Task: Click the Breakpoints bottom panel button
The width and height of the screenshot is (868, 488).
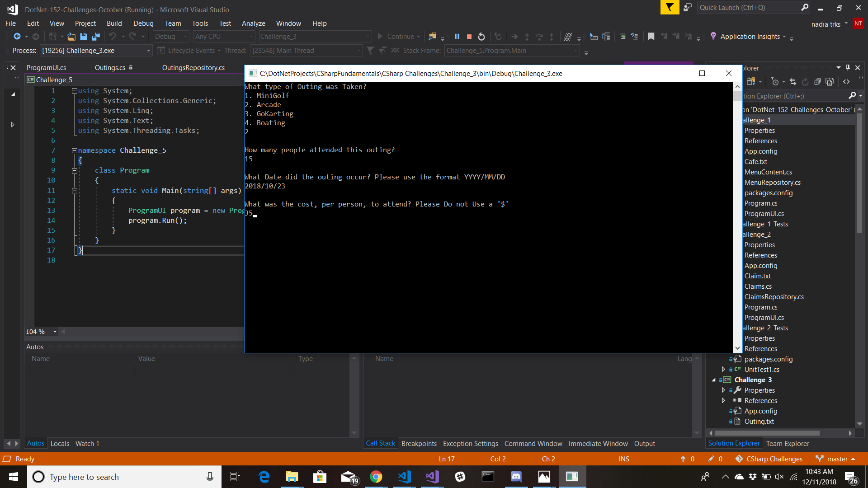Action: [419, 443]
